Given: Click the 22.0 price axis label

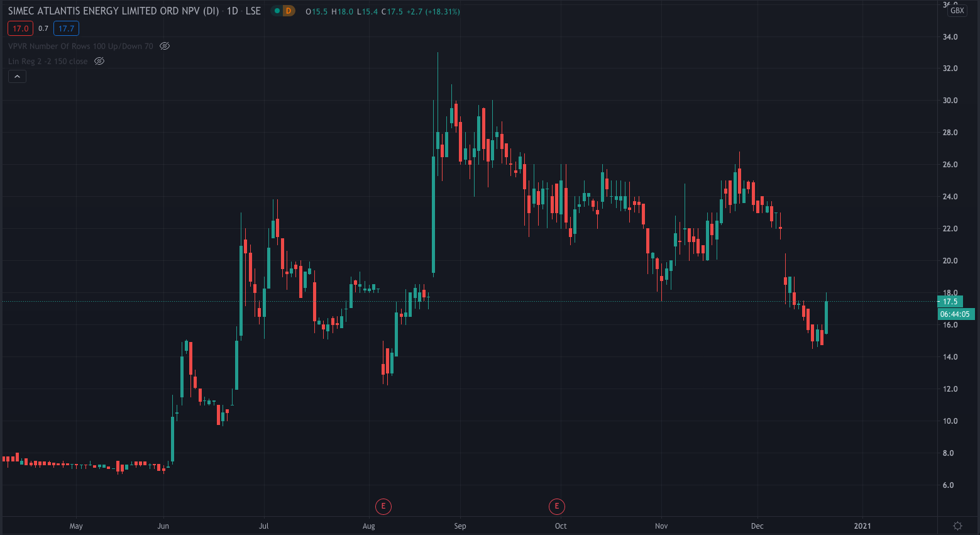Looking at the screenshot, I should coord(950,229).
